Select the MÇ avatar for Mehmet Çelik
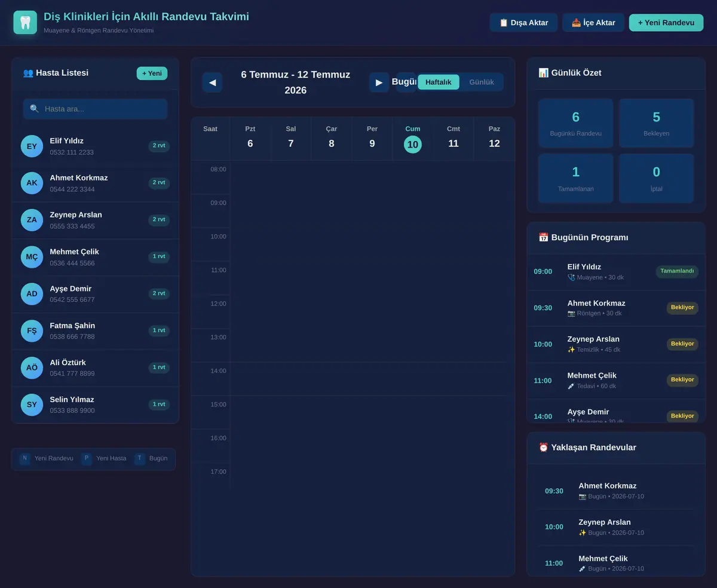 click(32, 257)
